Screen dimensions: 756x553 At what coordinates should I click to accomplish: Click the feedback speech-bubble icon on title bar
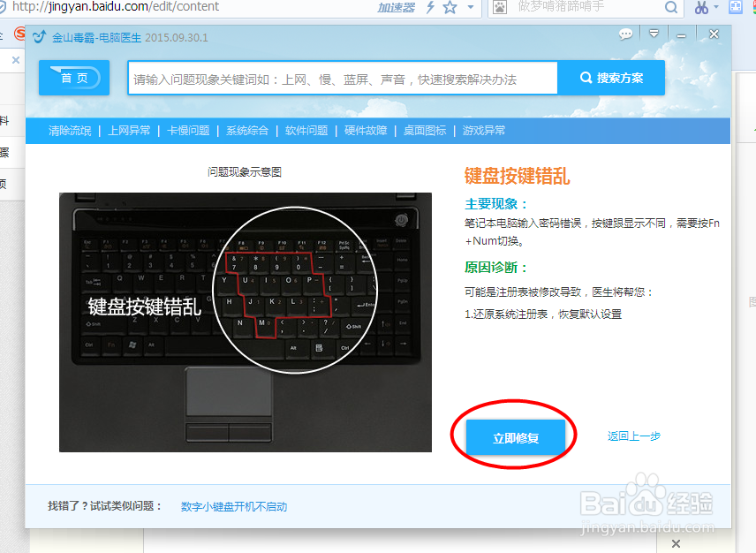pos(625,34)
